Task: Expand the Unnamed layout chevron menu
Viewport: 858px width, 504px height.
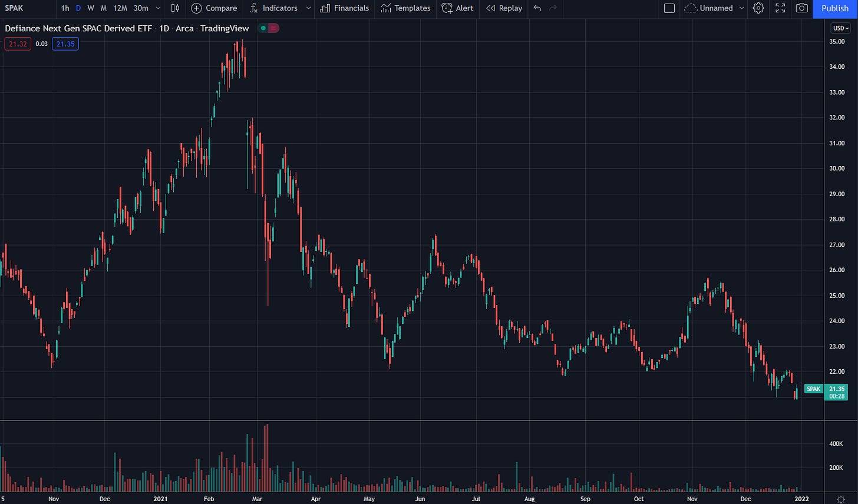Action: (741, 8)
